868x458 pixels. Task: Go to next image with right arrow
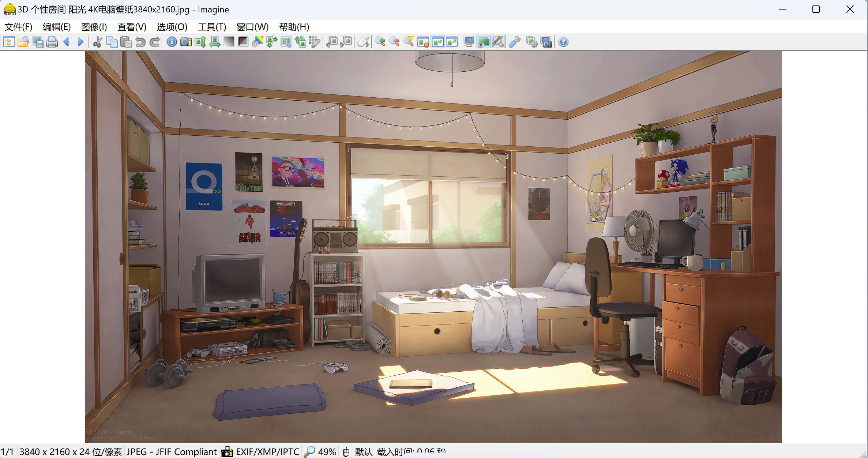pos(81,42)
